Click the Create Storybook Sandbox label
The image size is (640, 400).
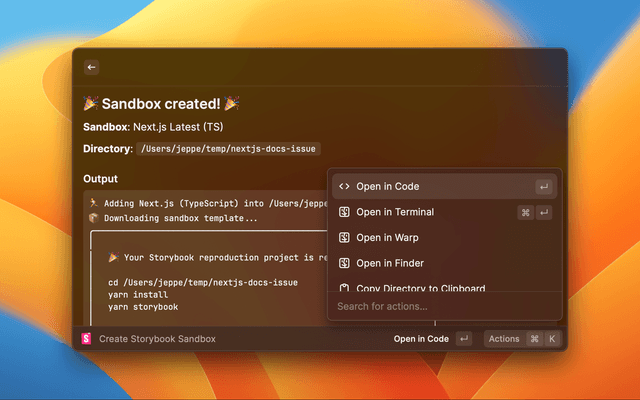(157, 339)
